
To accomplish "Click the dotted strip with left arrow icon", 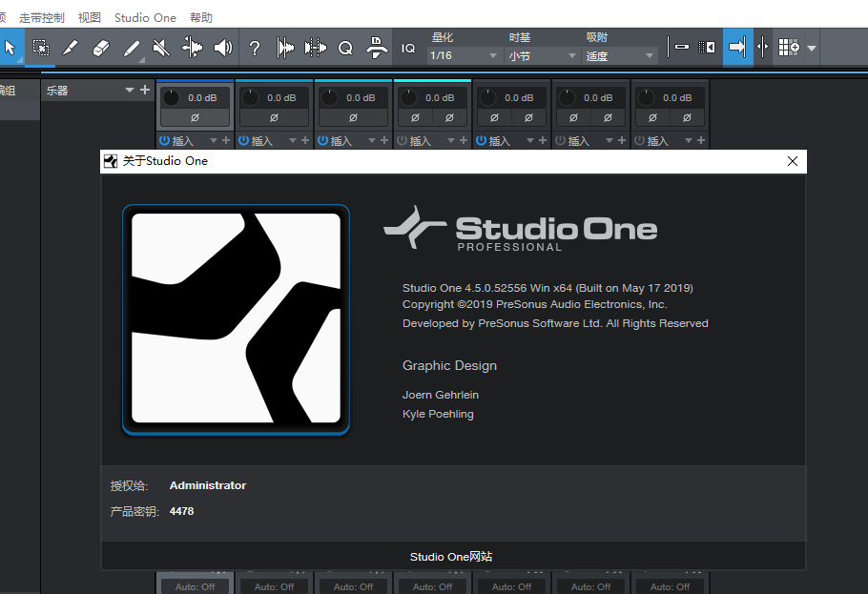I will coord(707,48).
